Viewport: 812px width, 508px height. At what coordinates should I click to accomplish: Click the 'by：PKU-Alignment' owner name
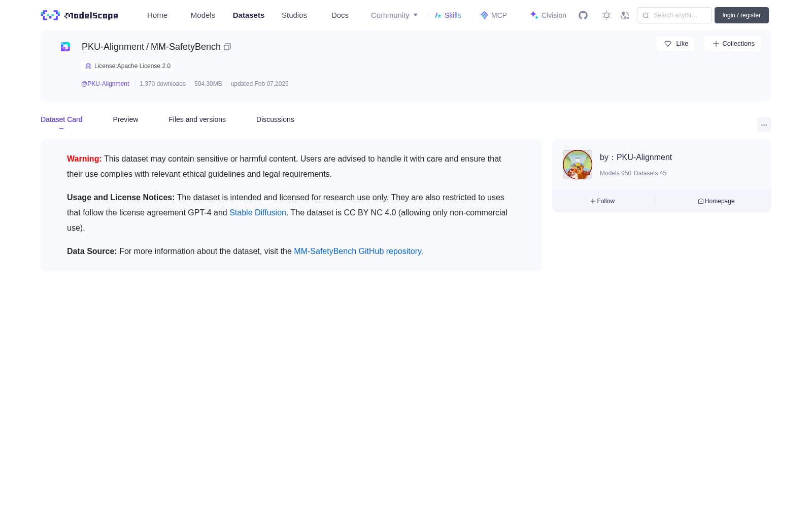pyautogui.click(x=636, y=157)
